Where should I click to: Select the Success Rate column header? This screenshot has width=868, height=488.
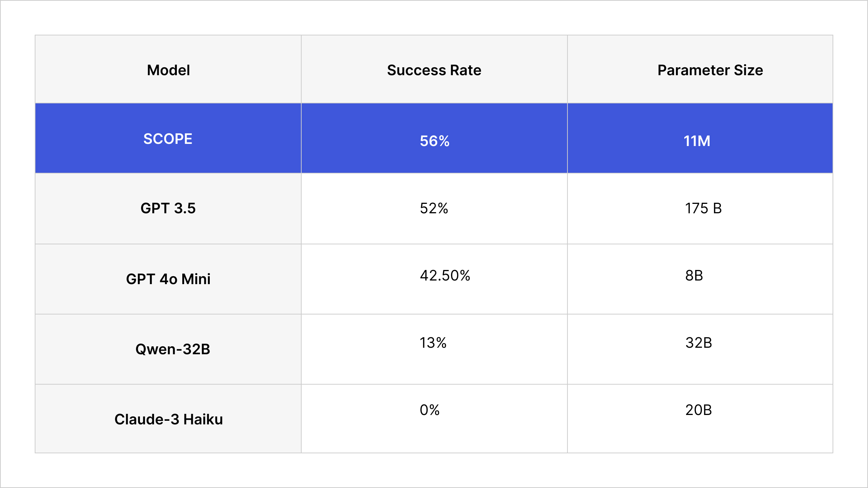[434, 70]
